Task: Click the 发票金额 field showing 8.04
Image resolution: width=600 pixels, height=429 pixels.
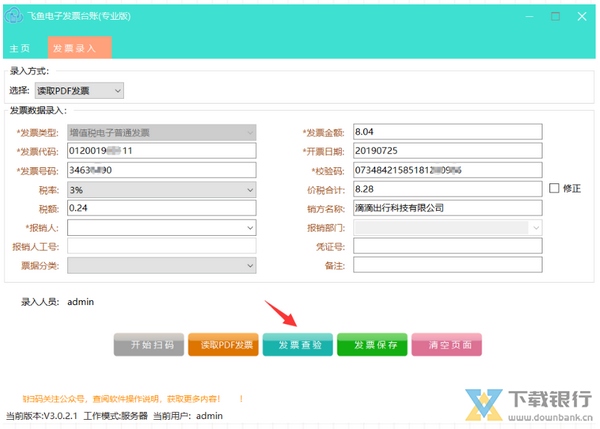Action: (x=447, y=132)
